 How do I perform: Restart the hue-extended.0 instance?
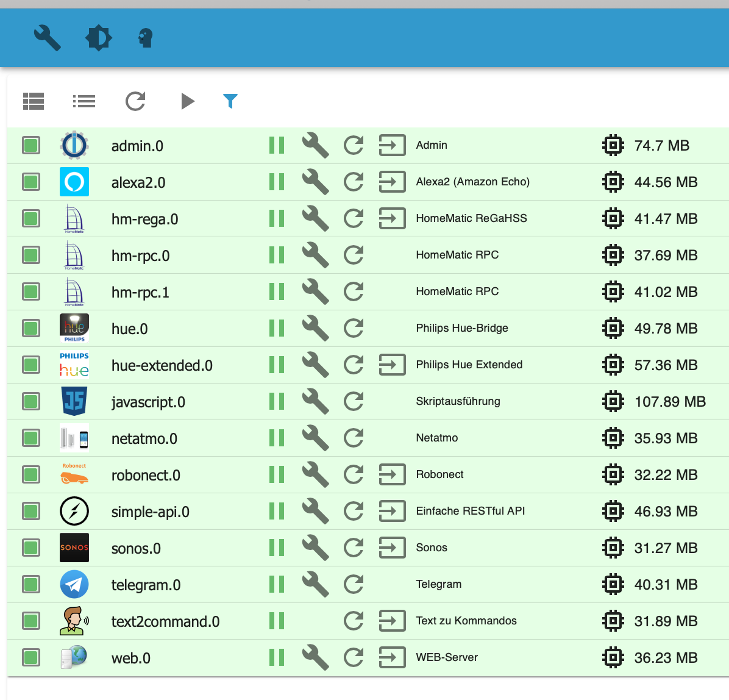pyautogui.click(x=354, y=365)
